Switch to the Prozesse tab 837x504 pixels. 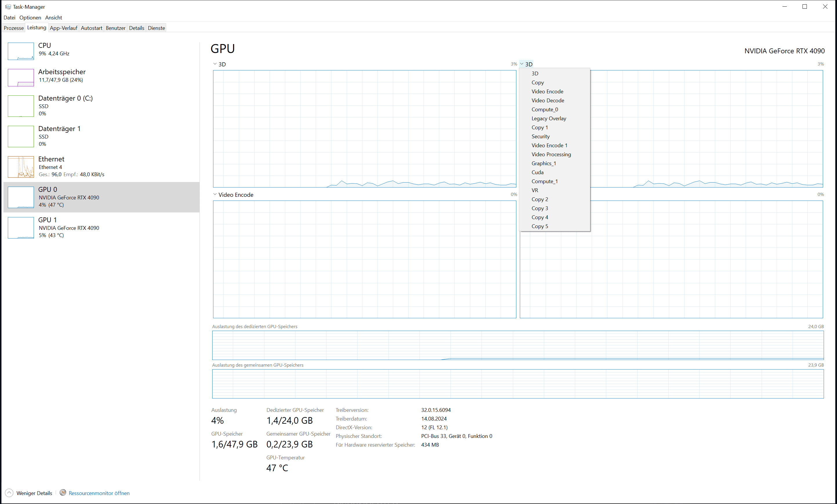click(14, 28)
